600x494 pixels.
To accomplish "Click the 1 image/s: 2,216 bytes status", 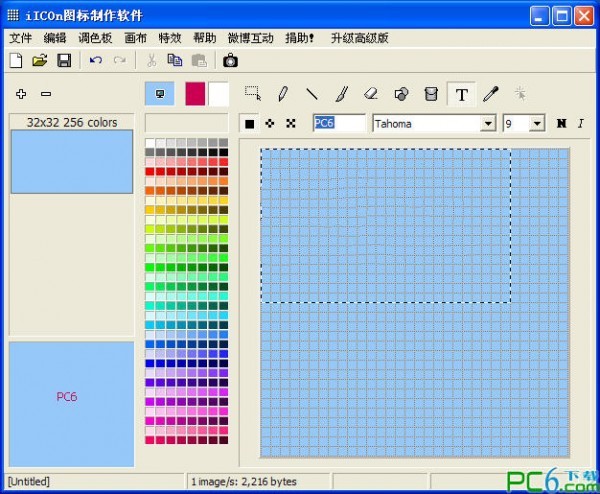I will [244, 481].
